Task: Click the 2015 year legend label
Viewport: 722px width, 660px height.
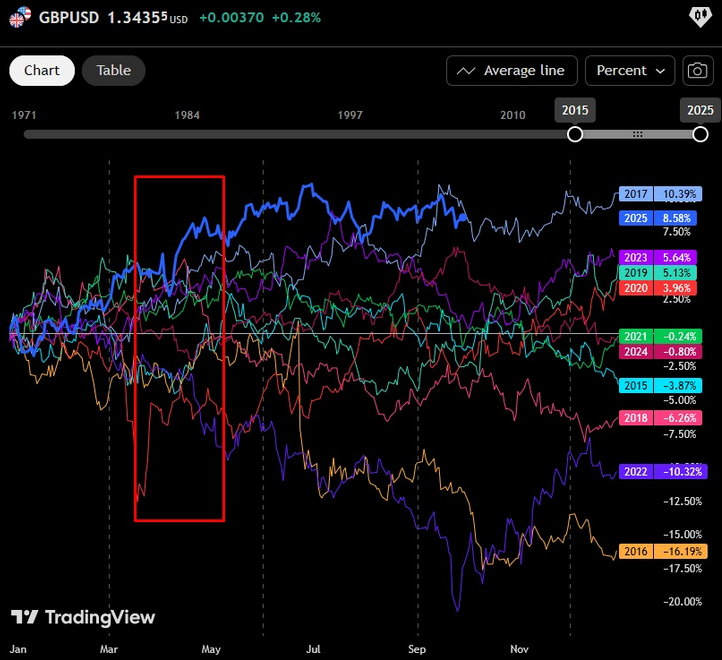Action: tap(636, 385)
